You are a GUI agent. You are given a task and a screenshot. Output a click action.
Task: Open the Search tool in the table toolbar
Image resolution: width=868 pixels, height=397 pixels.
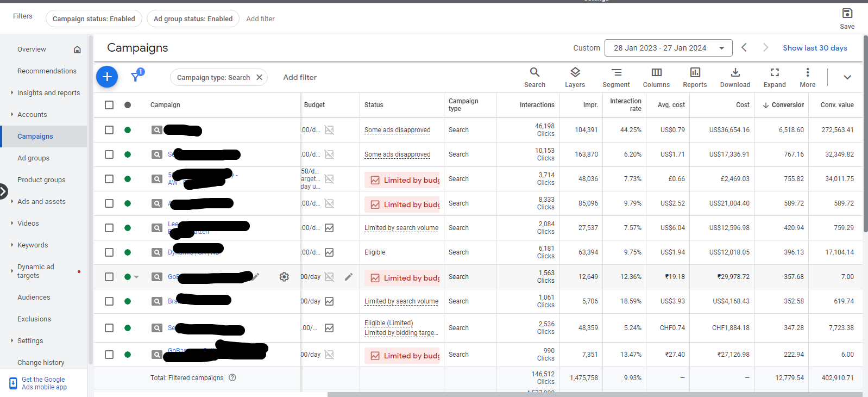534,77
